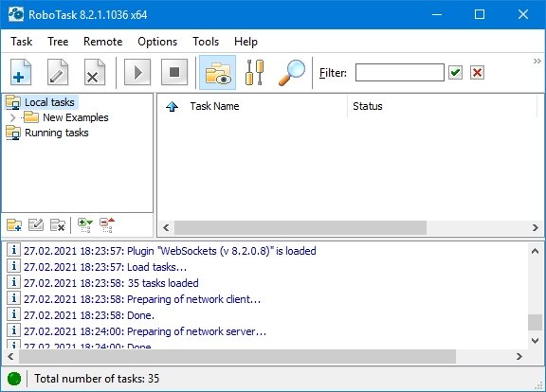
Task: Apply filter with green checkmark button
Action: [455, 73]
